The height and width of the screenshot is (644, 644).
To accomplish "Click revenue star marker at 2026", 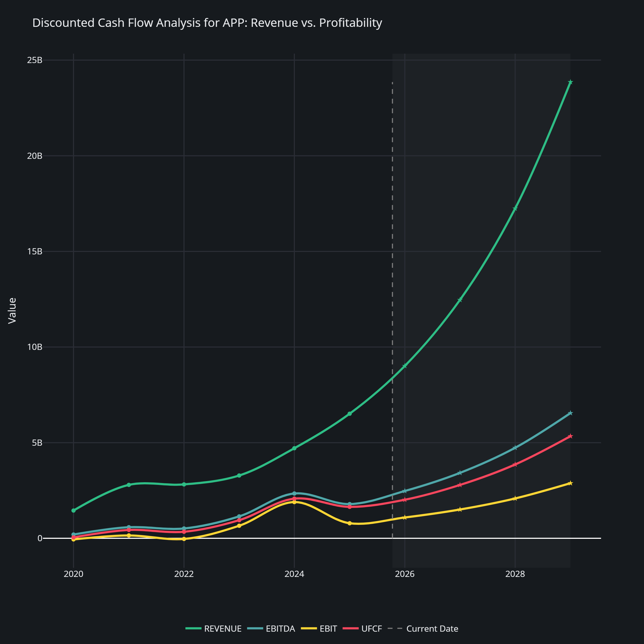I will click(405, 366).
